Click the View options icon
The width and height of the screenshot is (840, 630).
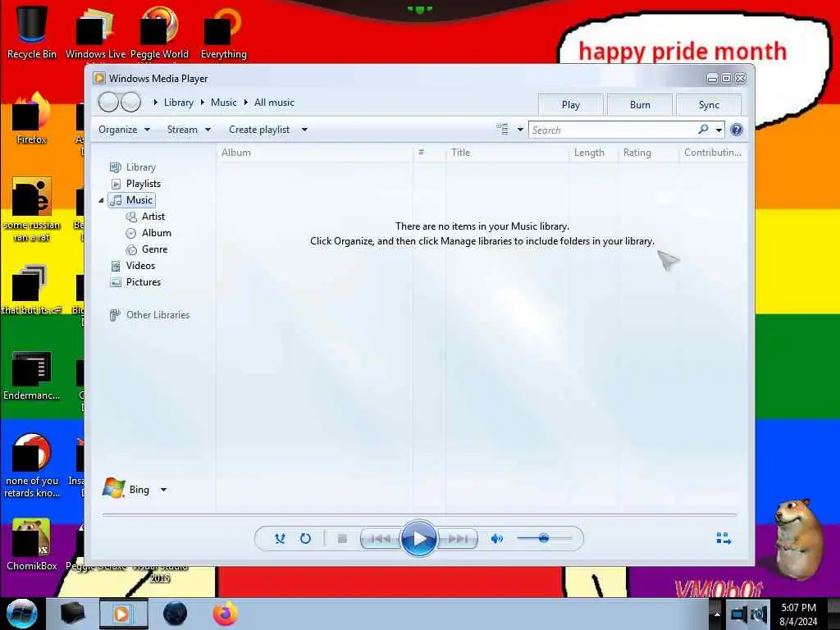coord(502,129)
